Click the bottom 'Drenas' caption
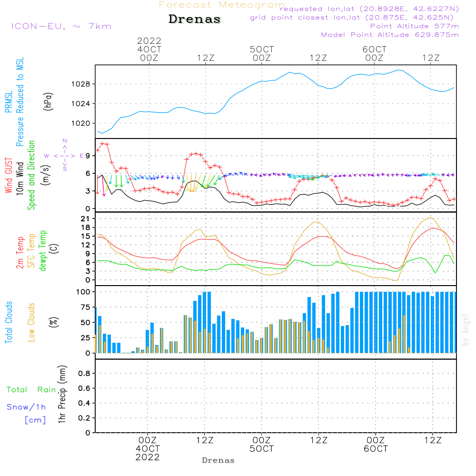The width and height of the screenshot is (476, 476). click(218, 460)
